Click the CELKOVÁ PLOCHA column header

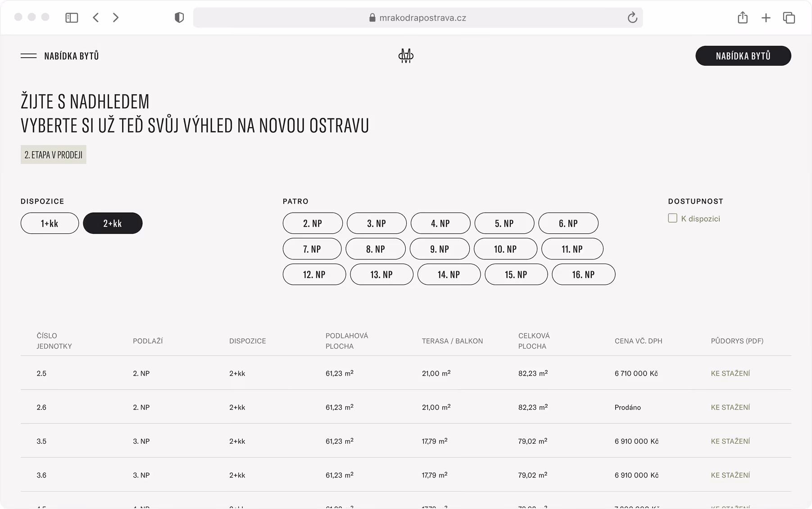coord(534,341)
